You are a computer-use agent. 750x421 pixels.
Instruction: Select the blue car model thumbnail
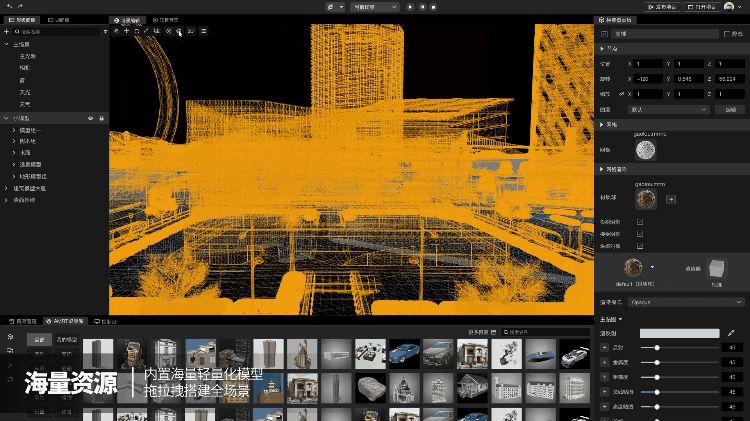[x=403, y=352]
